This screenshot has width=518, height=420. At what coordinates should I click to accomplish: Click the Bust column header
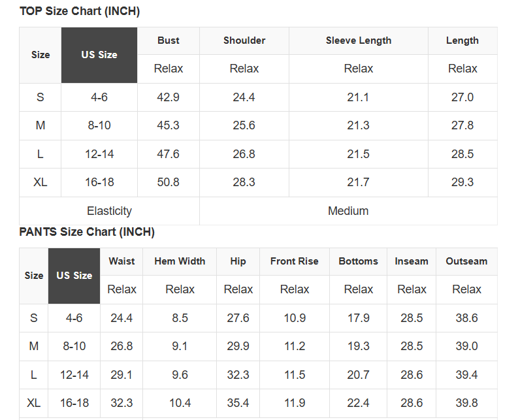point(169,40)
